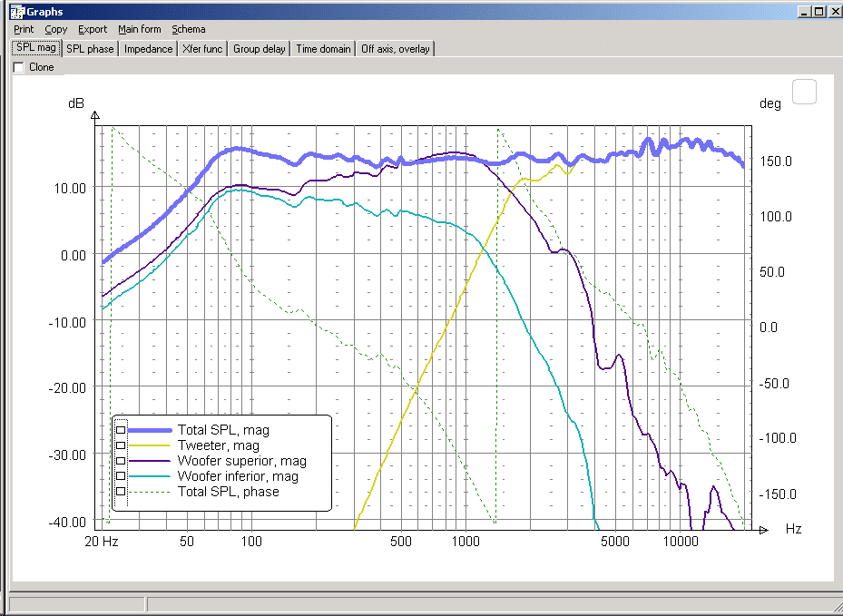
Task: Click the Total SPL mag legend line sample
Action: click(x=150, y=430)
